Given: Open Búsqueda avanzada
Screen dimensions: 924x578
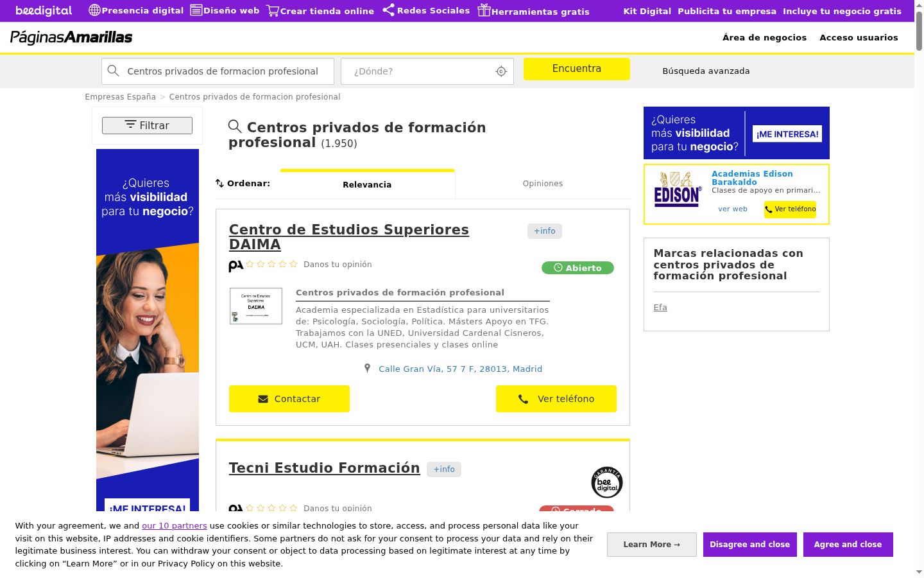Looking at the screenshot, I should tap(706, 71).
